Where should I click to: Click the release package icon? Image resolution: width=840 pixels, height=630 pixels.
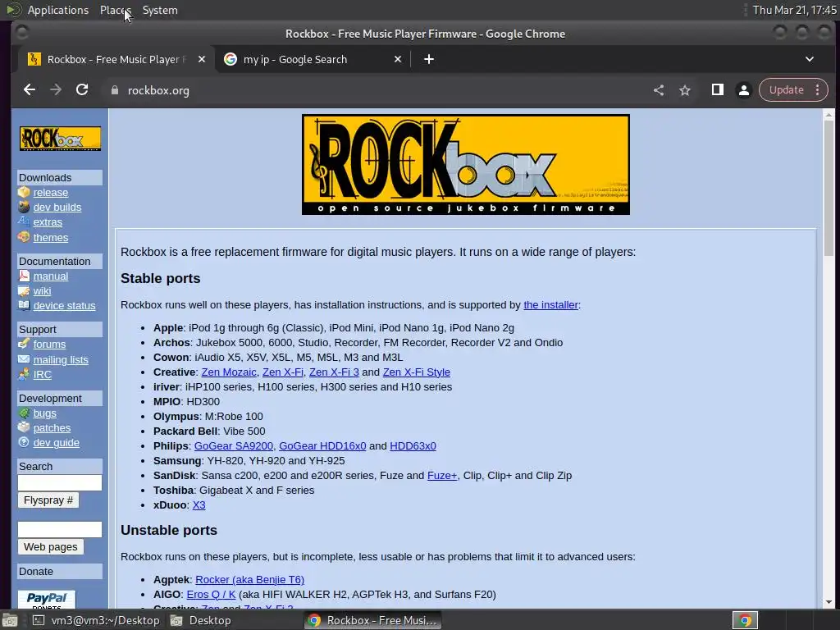click(24, 192)
